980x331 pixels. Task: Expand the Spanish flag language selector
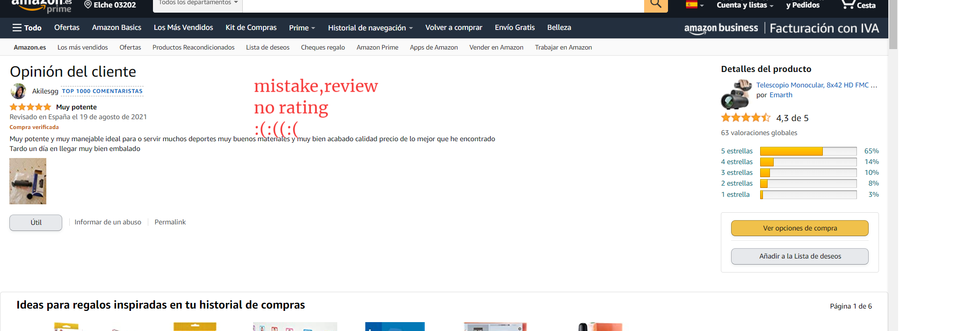[x=694, y=5]
